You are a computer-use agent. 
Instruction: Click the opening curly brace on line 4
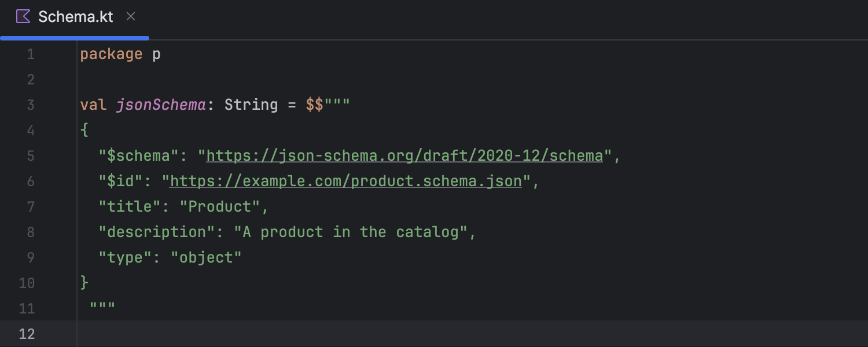point(84,130)
